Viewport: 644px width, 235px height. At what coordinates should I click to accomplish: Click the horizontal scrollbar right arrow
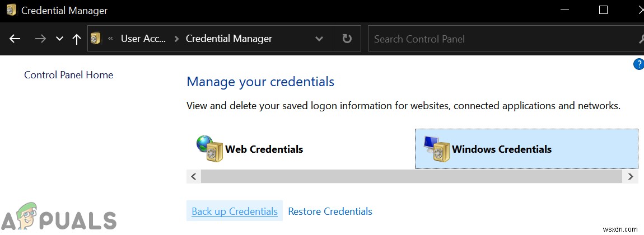630,176
